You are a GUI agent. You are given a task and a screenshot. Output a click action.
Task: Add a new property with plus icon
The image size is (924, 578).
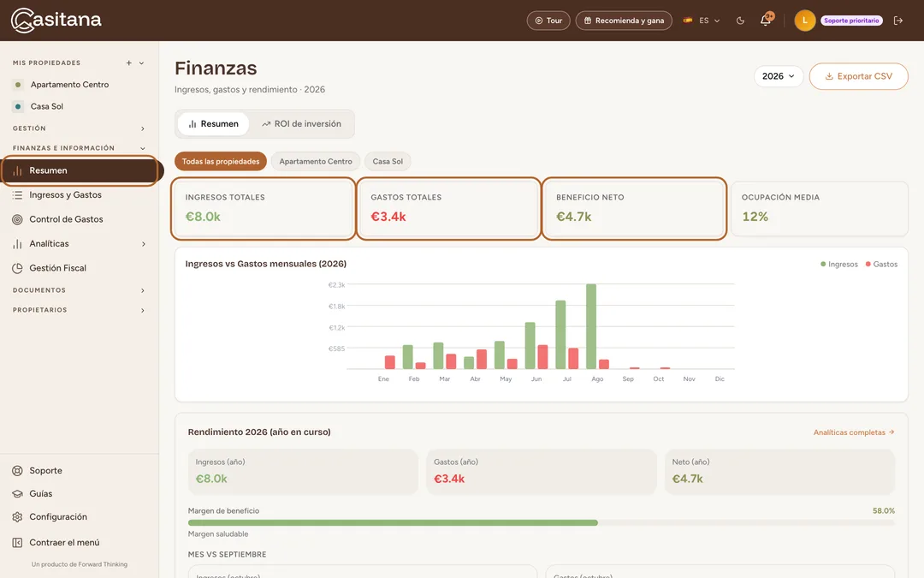[x=128, y=63]
